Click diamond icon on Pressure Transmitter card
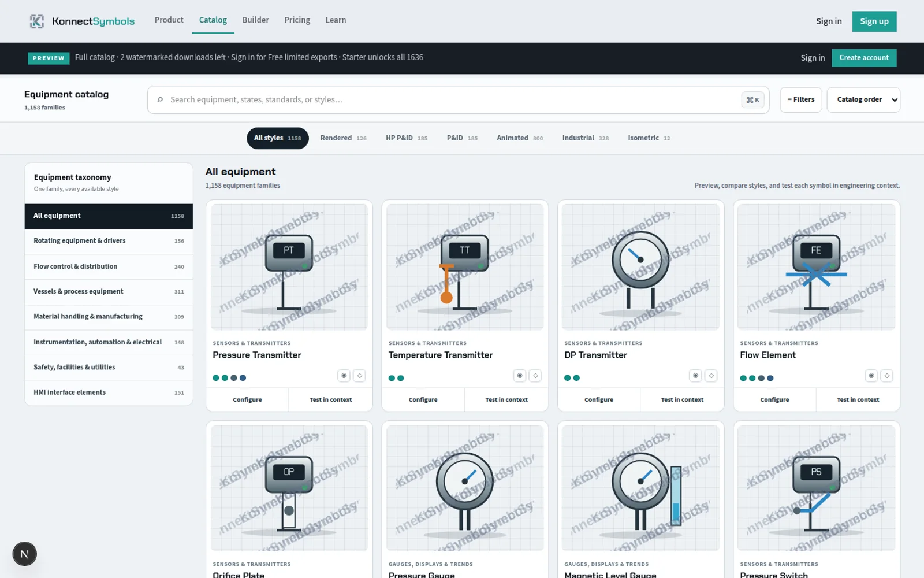Viewport: 924px width, 578px height. [x=359, y=376]
